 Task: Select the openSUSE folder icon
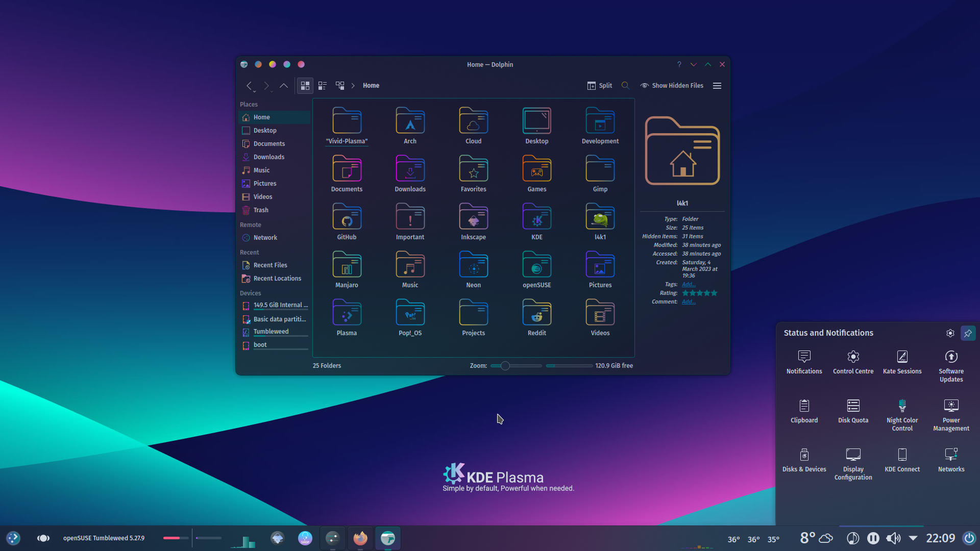(x=536, y=264)
